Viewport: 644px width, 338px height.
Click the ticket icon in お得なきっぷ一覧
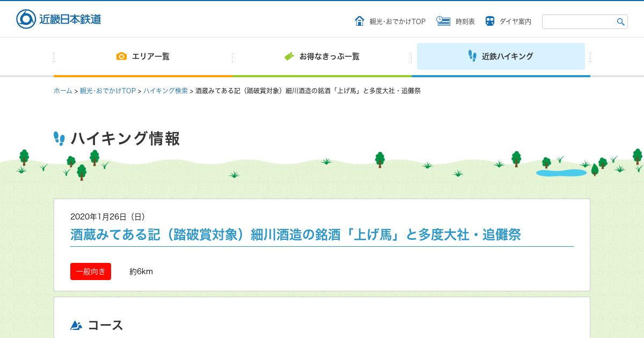point(289,56)
